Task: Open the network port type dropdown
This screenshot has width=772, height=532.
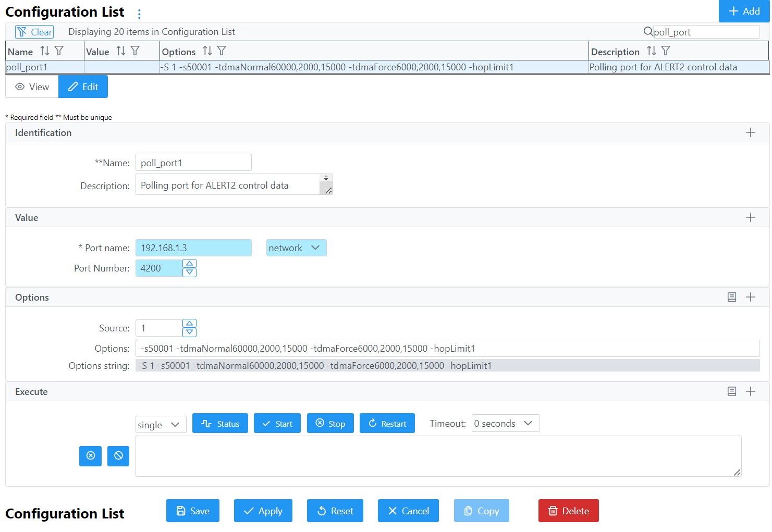Action: click(x=296, y=248)
